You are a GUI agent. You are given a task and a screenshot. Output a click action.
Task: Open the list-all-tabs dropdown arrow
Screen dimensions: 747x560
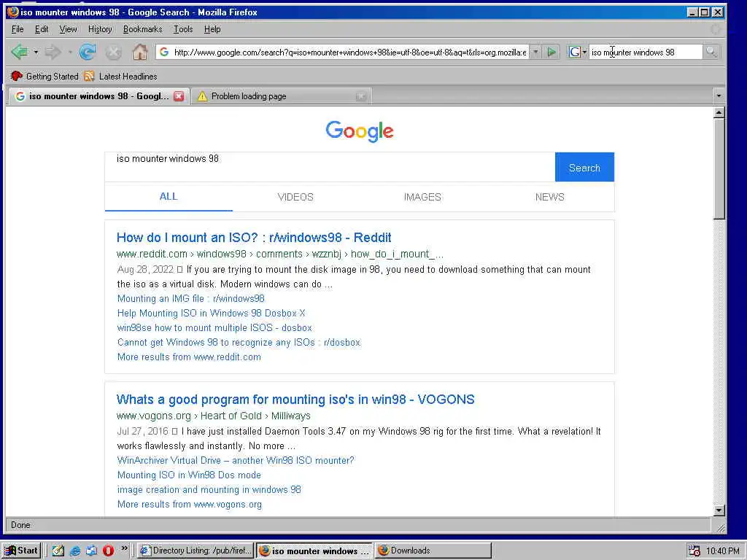coord(719,96)
